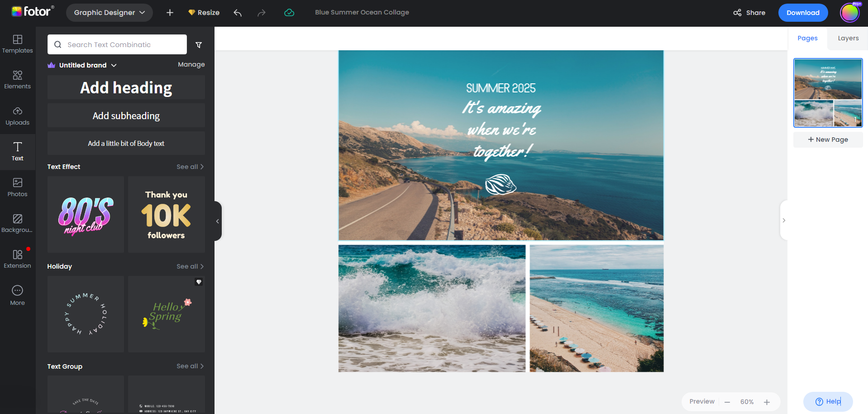Click the premium diamond badge on Hello Spring
The image size is (868, 414).
[x=199, y=282]
